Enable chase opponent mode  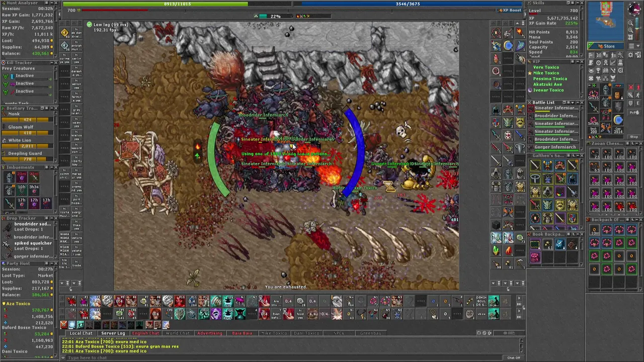tap(638, 95)
